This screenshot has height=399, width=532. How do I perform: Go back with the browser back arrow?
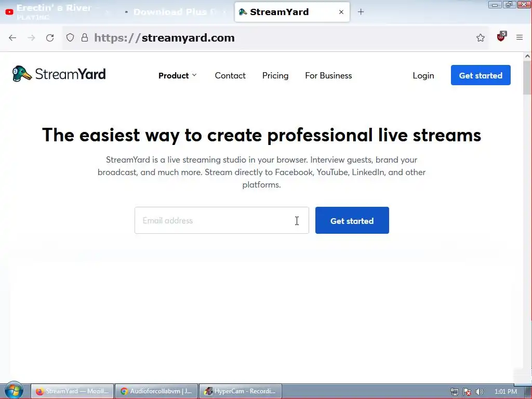[x=12, y=37]
